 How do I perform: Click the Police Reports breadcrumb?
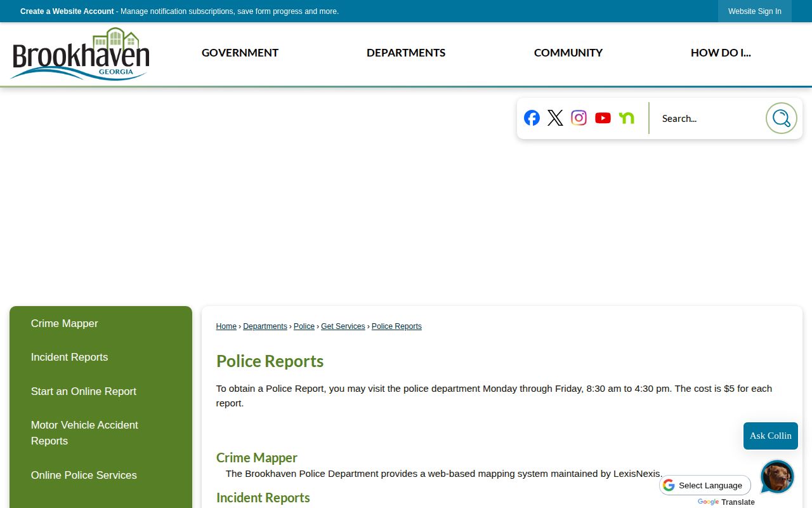coord(396,326)
